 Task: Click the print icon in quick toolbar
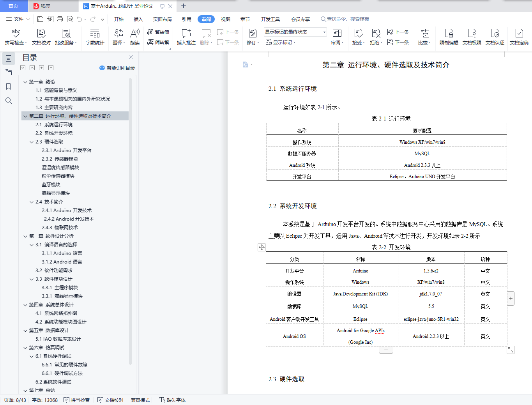coord(60,19)
